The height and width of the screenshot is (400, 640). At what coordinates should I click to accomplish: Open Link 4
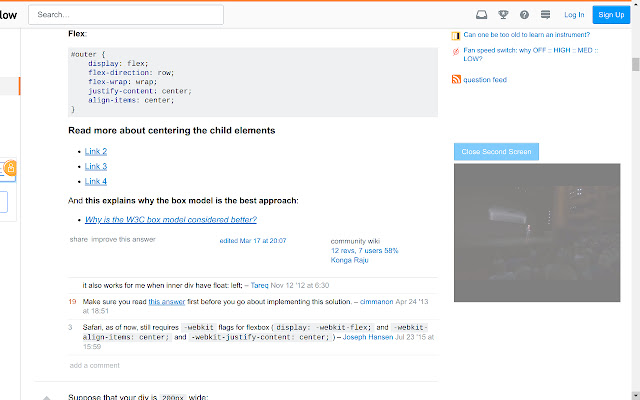[96, 181]
